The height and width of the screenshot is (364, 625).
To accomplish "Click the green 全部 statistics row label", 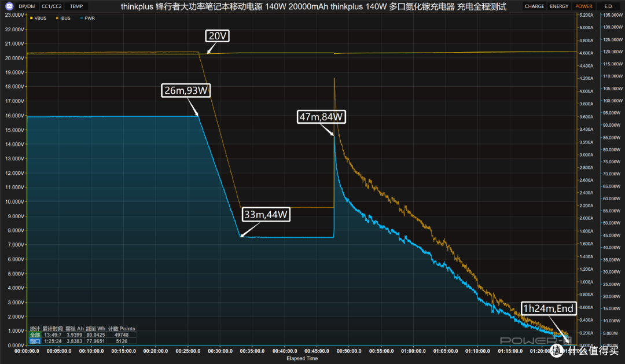I will (35, 335).
